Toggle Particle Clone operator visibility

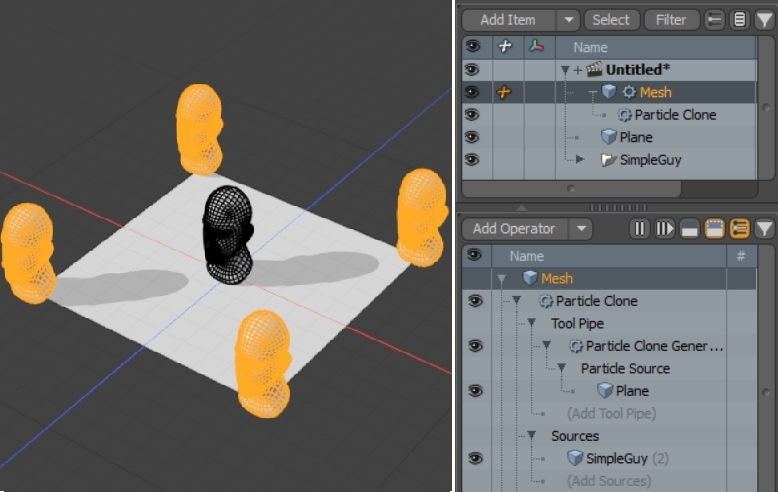[x=475, y=301]
